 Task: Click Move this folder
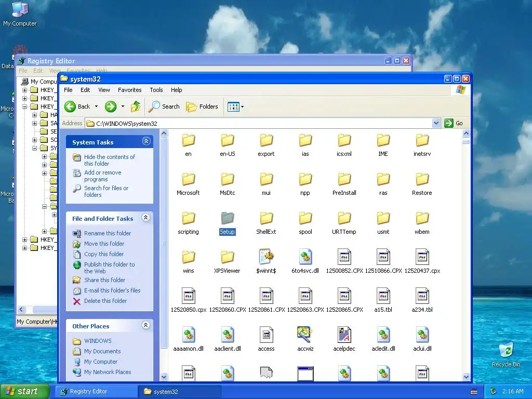click(104, 244)
